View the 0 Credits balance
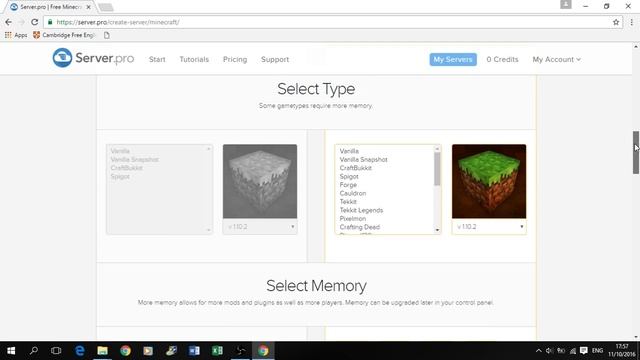The image size is (640, 360). pyautogui.click(x=502, y=60)
